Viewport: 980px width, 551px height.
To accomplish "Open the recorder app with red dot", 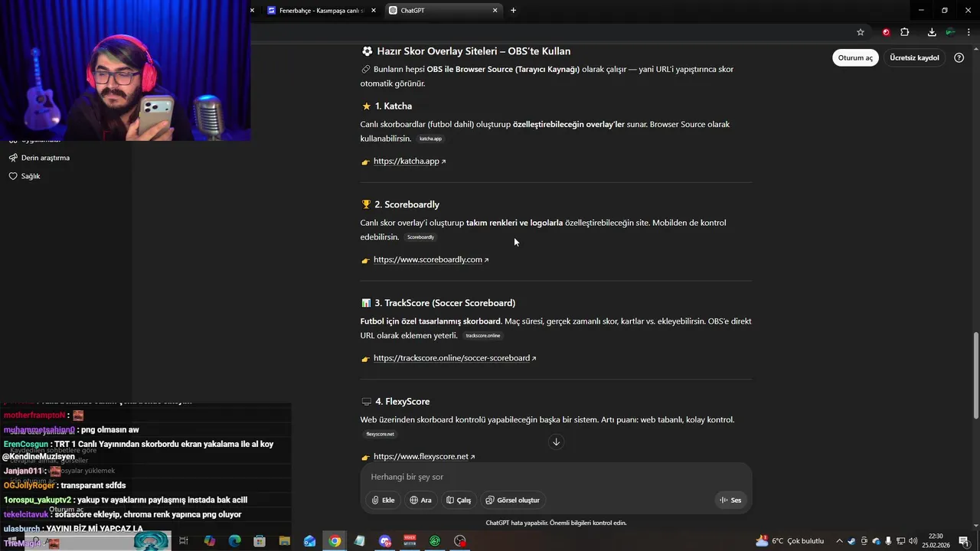I will coord(459,541).
